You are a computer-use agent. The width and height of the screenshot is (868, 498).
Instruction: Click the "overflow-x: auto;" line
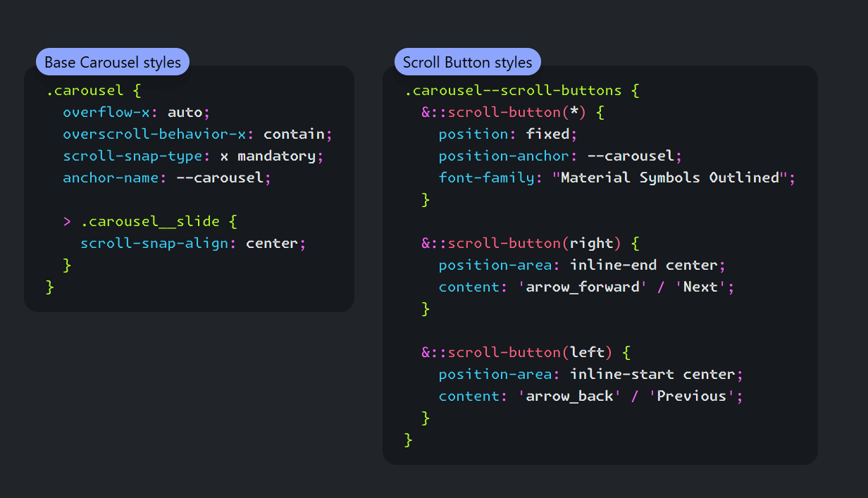pos(137,112)
